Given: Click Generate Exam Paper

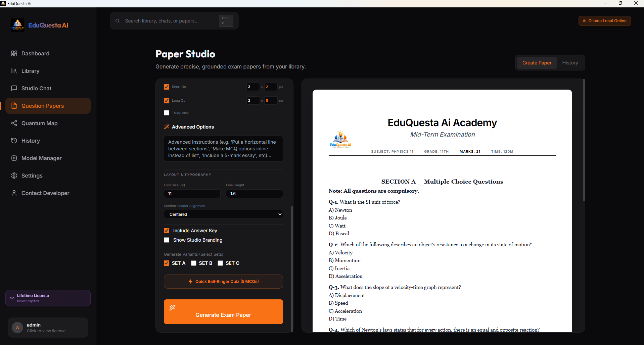Looking at the screenshot, I should coord(223,315).
